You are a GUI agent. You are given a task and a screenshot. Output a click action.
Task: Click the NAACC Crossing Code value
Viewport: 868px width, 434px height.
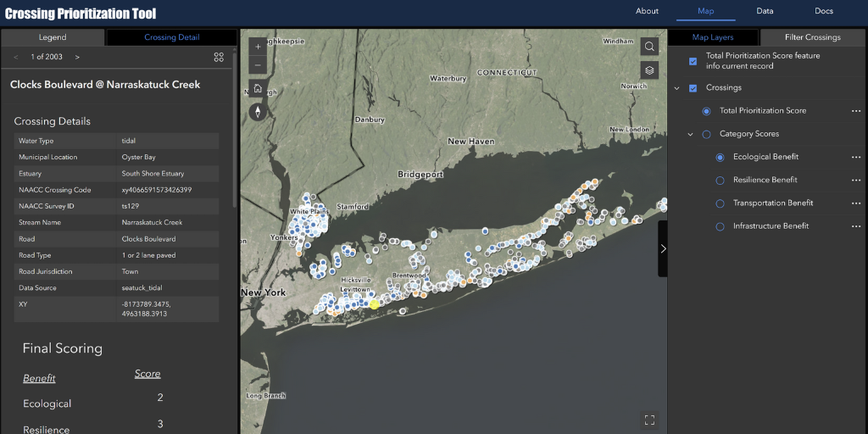[x=157, y=190]
